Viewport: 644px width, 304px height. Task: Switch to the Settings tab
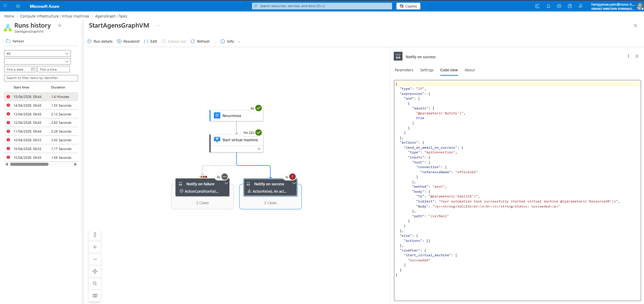[427, 70]
